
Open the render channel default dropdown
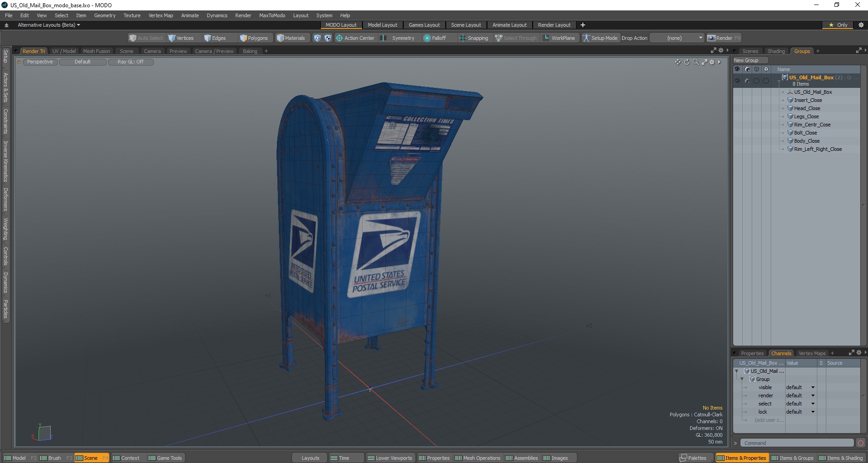[800, 395]
